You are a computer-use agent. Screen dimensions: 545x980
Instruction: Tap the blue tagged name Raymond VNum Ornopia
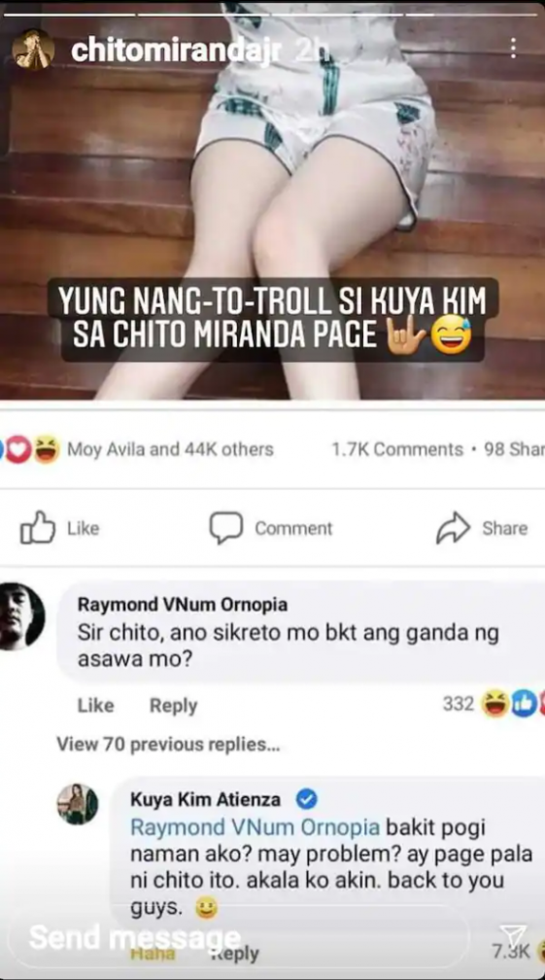tap(255, 827)
